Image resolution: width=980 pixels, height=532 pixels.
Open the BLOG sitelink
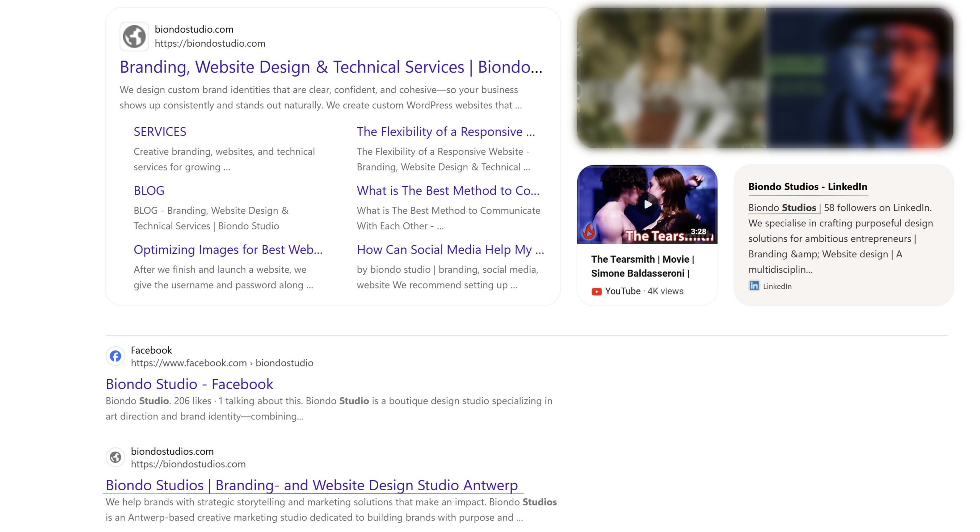point(149,191)
